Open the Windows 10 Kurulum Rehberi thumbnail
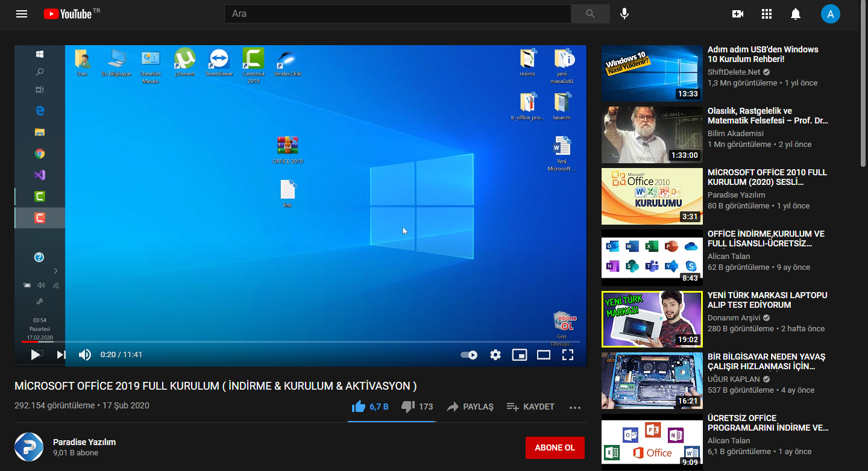 point(652,73)
